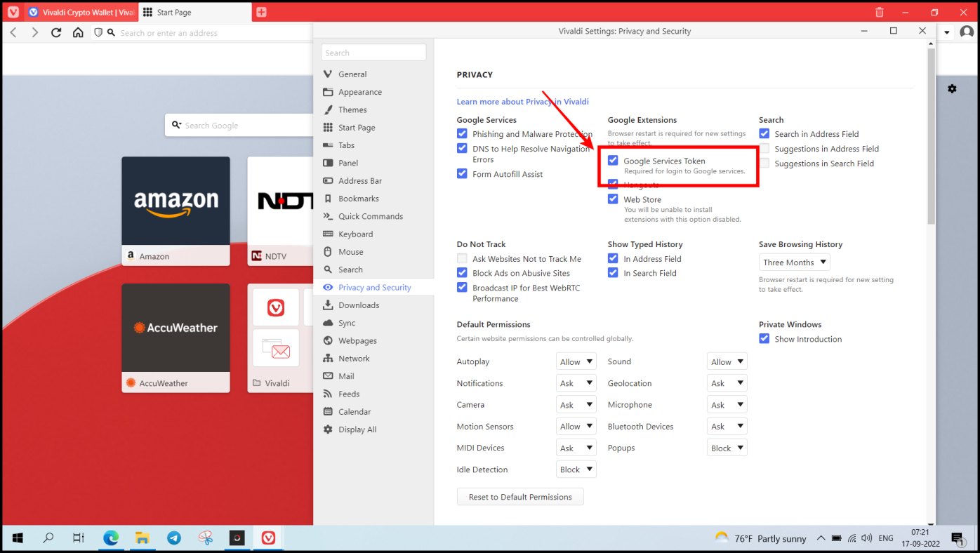Click the Vivaldi menu logo icon
The image size is (980, 553).
[13, 12]
